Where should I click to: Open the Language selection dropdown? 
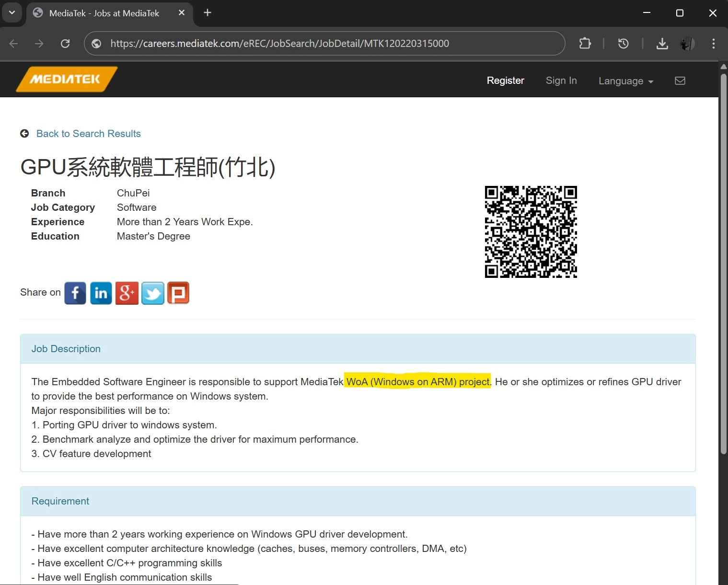pyautogui.click(x=625, y=81)
